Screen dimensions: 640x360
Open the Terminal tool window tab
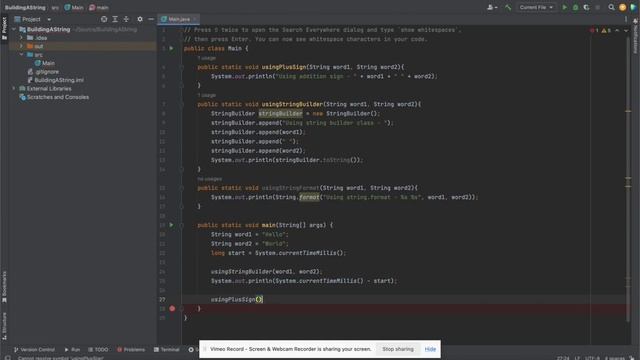pyautogui.click(x=167, y=349)
